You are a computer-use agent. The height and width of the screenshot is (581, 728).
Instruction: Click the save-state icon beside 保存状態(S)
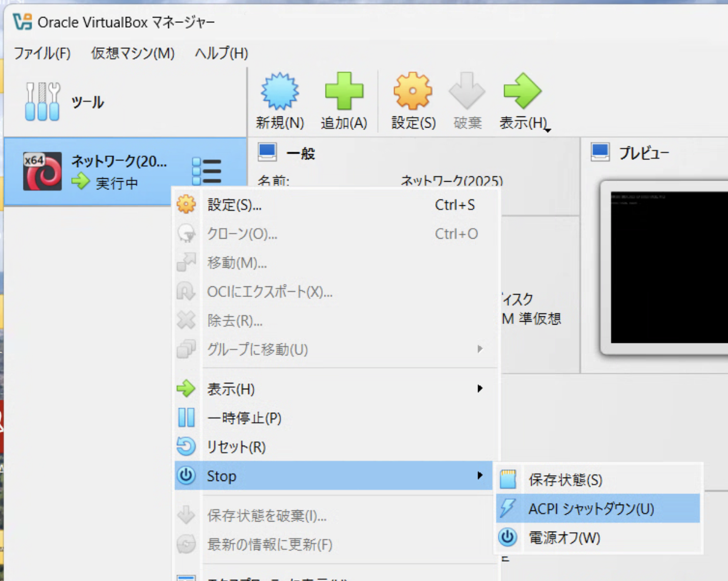click(x=507, y=480)
